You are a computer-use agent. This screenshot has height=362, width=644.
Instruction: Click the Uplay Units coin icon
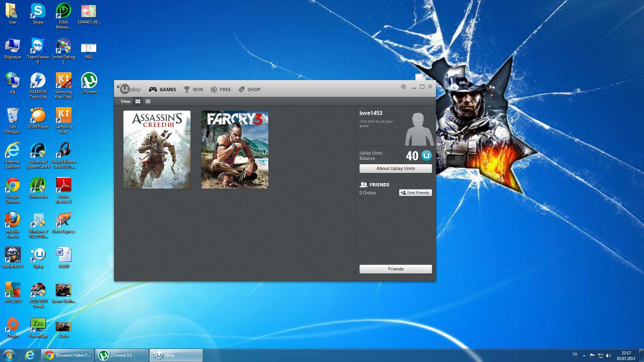(x=426, y=156)
